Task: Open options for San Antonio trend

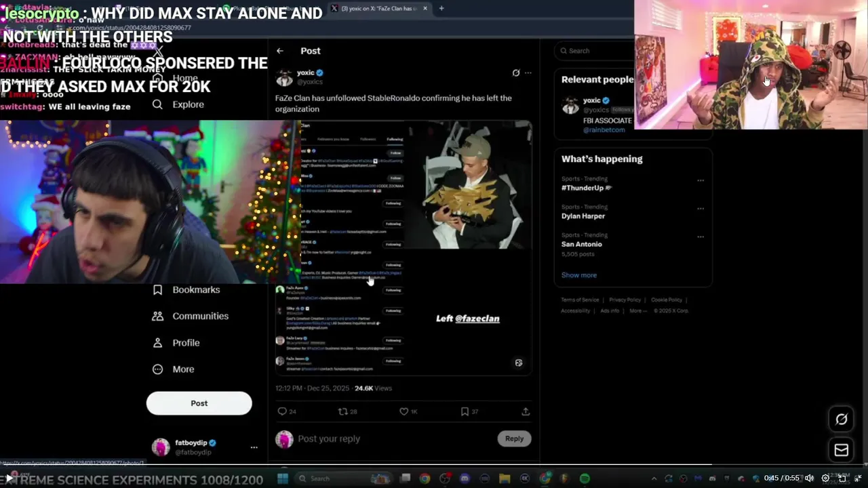Action: click(701, 237)
